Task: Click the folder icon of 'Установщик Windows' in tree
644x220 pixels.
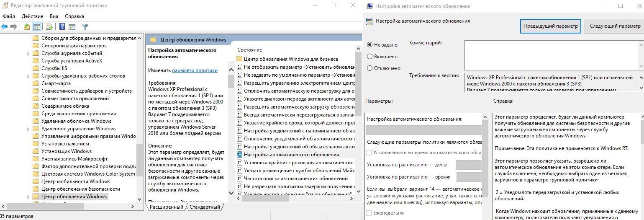Action: (36, 151)
